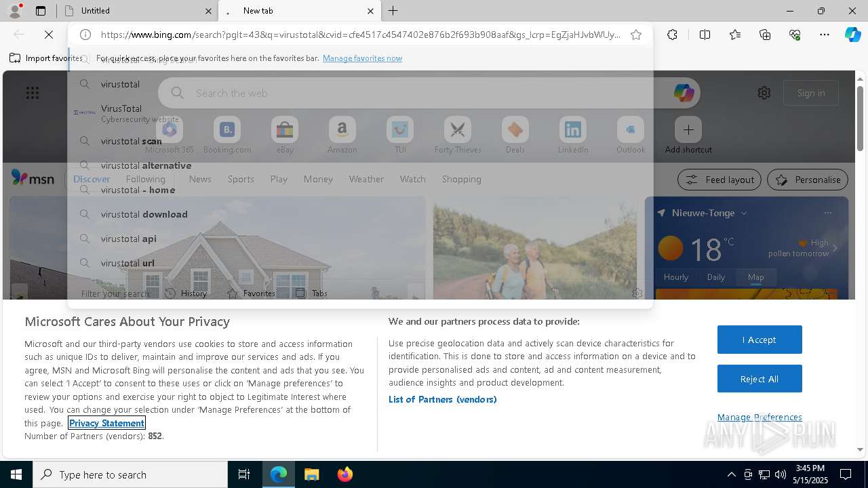Stop loading the page
868x488 pixels.
[49, 35]
